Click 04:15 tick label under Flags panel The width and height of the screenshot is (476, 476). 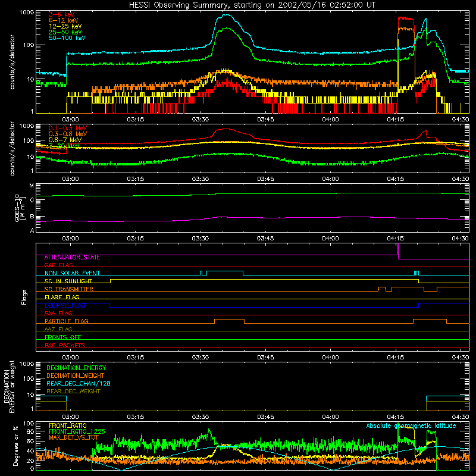tap(395, 358)
